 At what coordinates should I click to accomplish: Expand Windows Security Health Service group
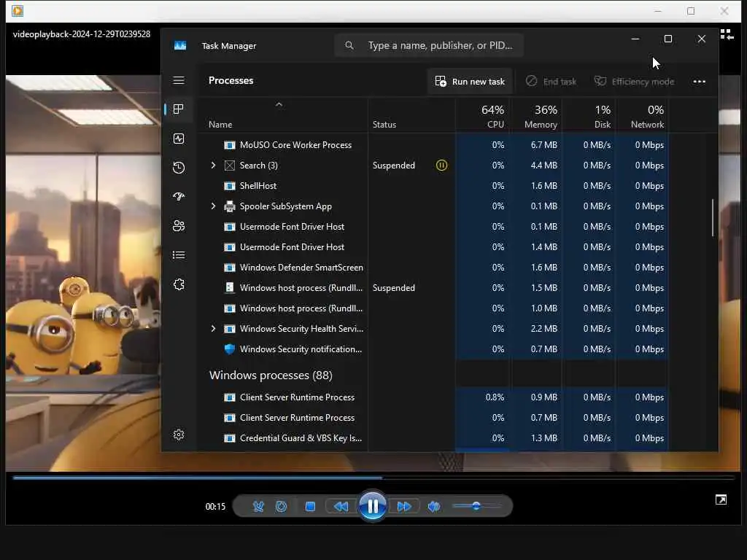click(214, 329)
